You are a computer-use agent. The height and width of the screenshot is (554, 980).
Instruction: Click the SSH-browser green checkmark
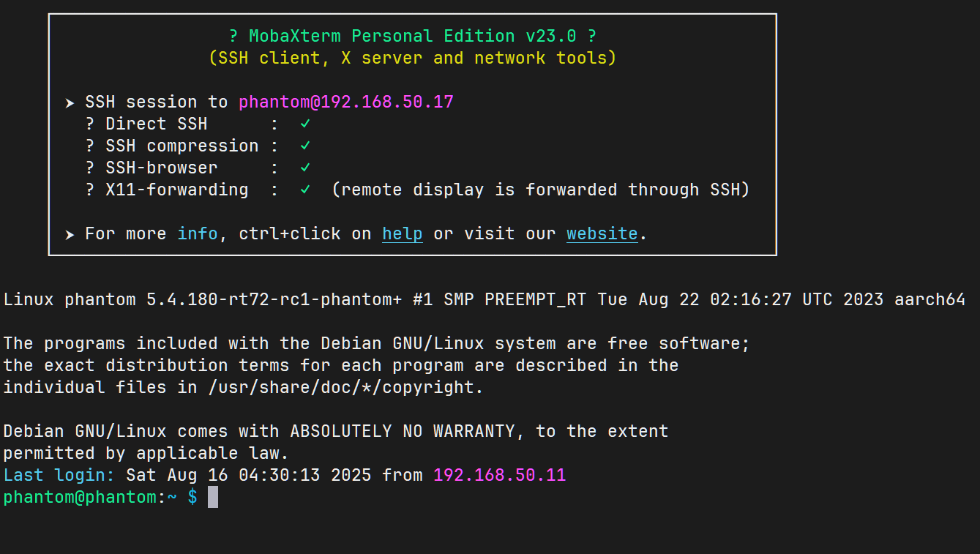tap(305, 168)
